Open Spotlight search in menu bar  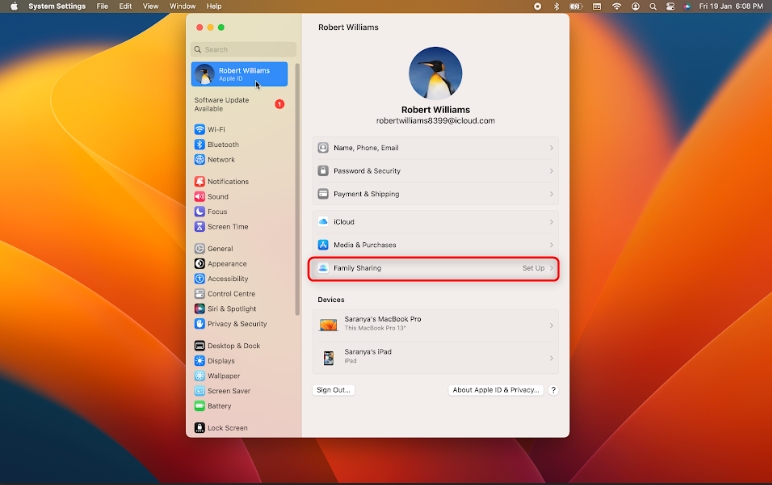coord(653,6)
